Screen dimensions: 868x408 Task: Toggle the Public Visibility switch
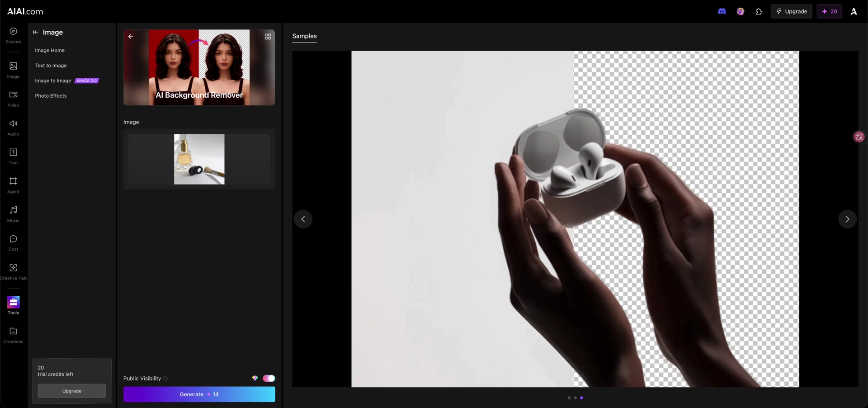coord(269,378)
